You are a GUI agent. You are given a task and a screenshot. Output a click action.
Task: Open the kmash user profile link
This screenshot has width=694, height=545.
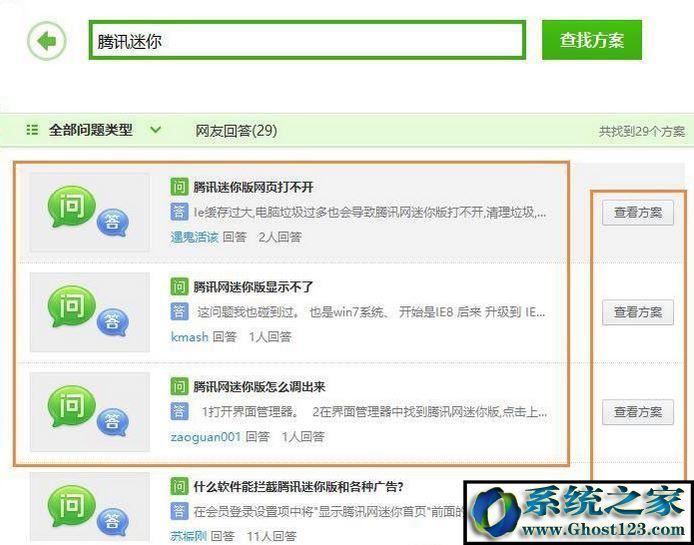coord(189,337)
